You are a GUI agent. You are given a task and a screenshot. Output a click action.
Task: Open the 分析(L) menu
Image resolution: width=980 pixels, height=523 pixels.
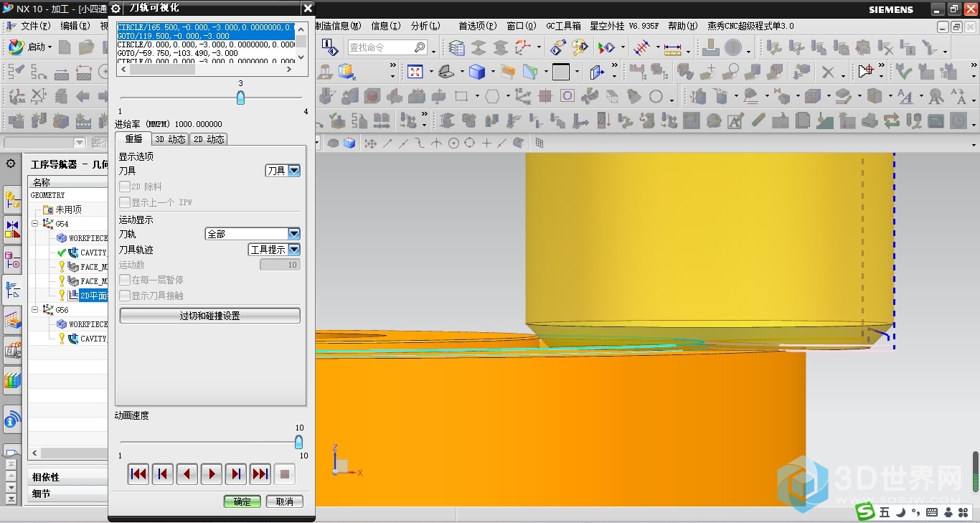pos(425,26)
